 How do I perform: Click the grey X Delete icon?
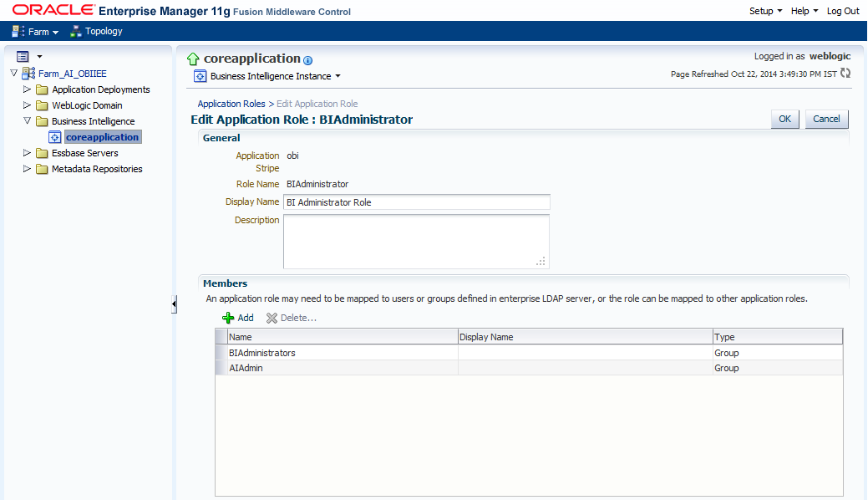click(x=272, y=318)
